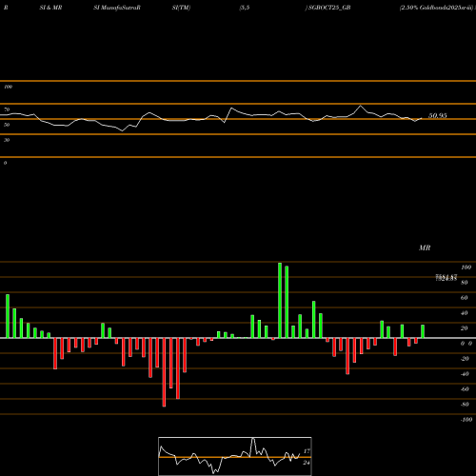Click the 50.95 RSI value label
Screen dimensions: 476x476
pos(438,115)
